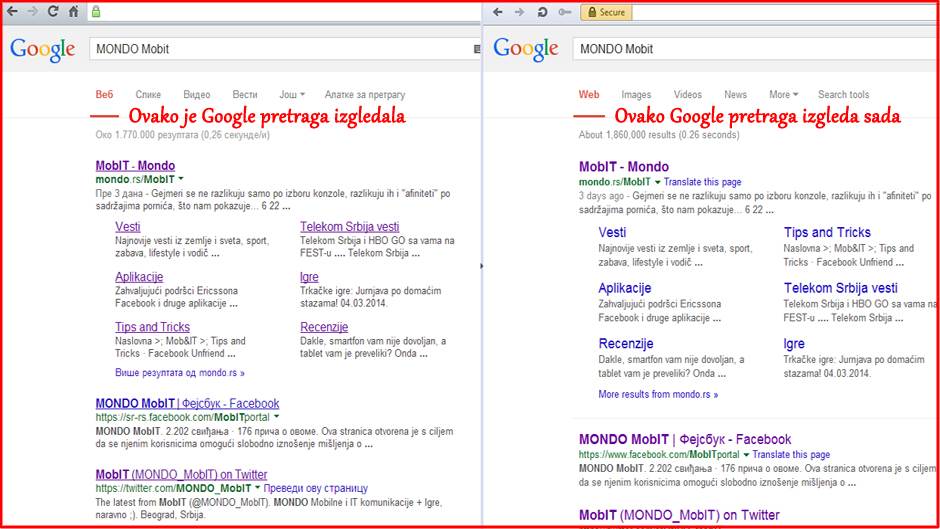The width and height of the screenshot is (940, 529).
Task: Open Aplikacije sitelink in right window
Action: tap(625, 288)
